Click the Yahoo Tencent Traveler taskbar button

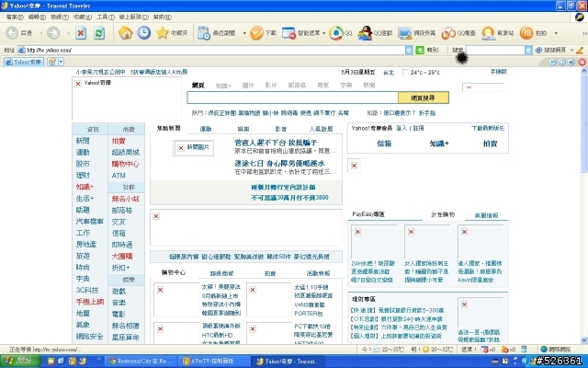(x=288, y=362)
